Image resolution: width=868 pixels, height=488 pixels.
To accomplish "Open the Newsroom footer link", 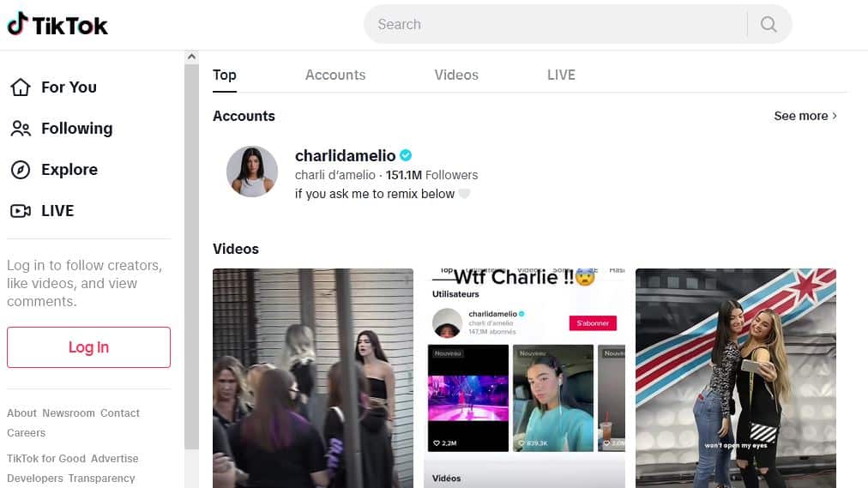I will point(69,413).
